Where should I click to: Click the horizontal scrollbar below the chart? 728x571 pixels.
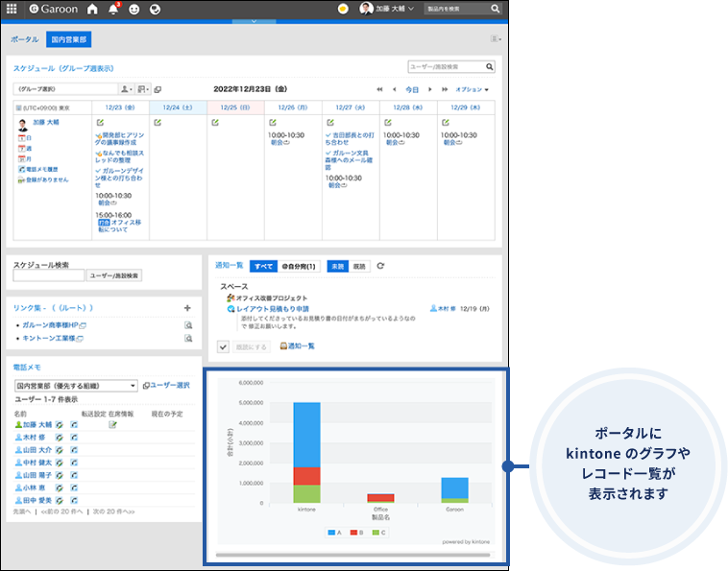[x=352, y=555]
